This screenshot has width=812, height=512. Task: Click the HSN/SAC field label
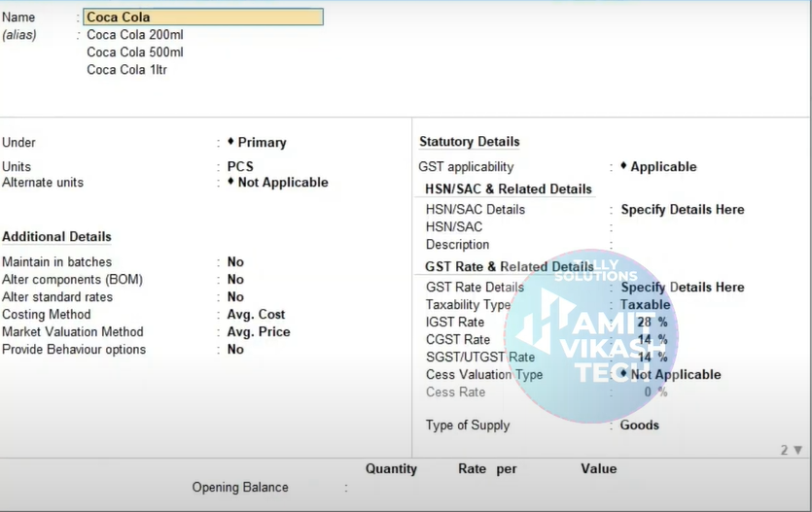pyautogui.click(x=454, y=227)
